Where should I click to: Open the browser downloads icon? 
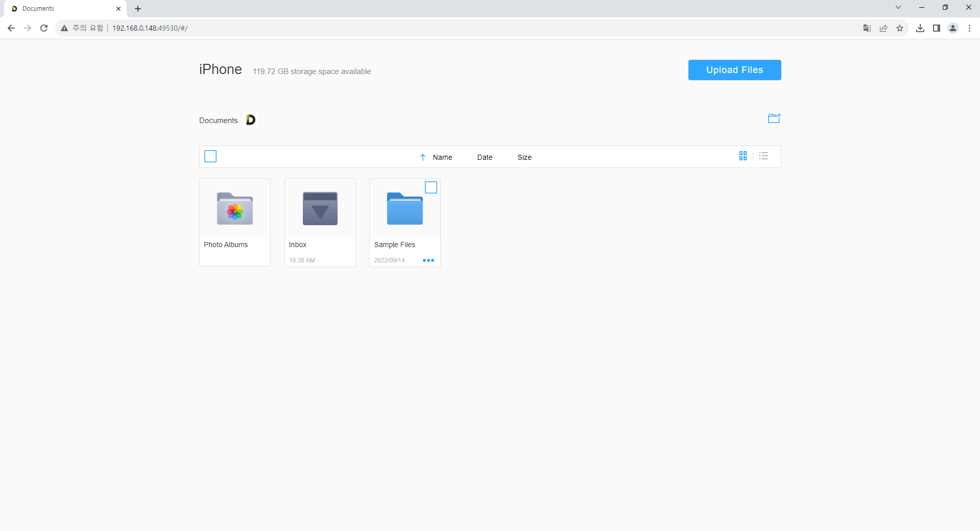pyautogui.click(x=920, y=28)
